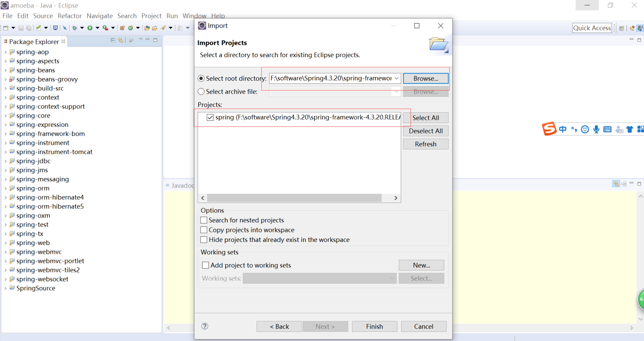The width and height of the screenshot is (644, 341).
Task: Expand the spring-core project node
Action: [x=5, y=116]
